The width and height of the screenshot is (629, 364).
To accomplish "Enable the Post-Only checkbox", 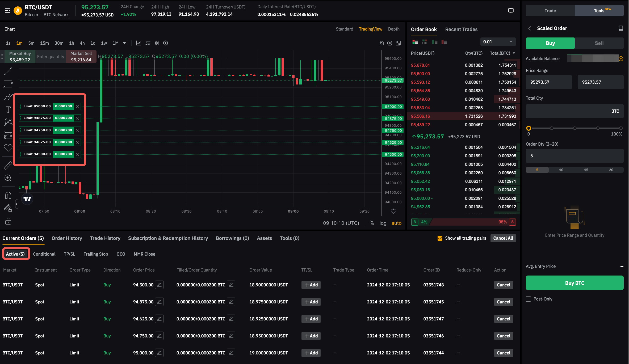I will pyautogui.click(x=529, y=299).
